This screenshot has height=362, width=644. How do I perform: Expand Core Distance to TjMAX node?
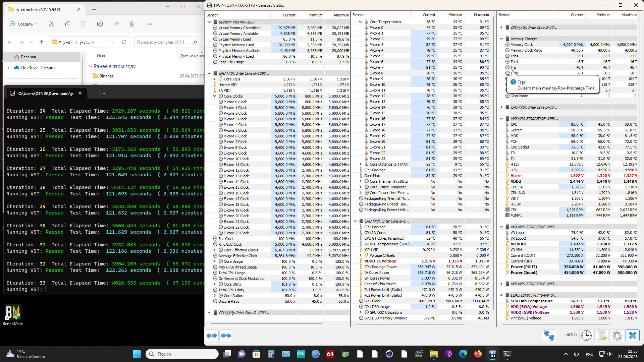click(361, 164)
